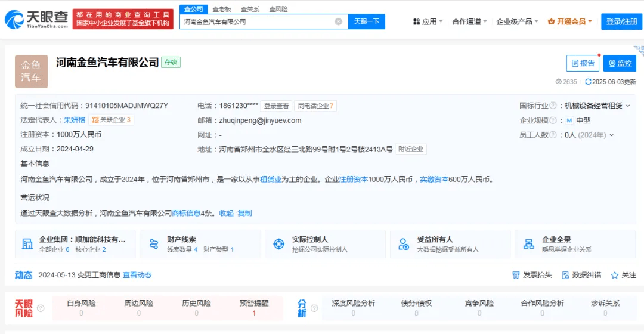Viewport: 644px width, 334px height.
Task: Click the view count eye icon
Action: tap(559, 82)
